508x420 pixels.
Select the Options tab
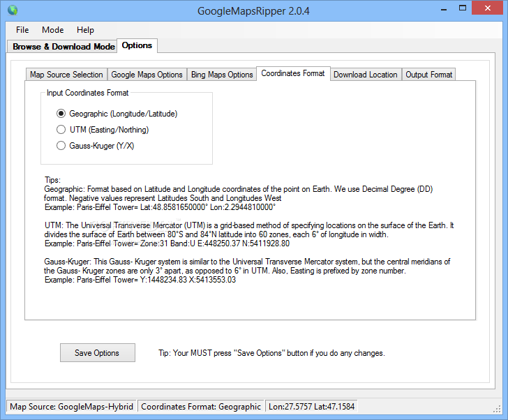(137, 45)
